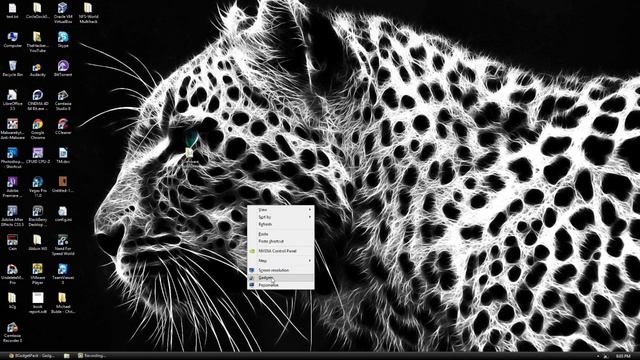Open the BlackBerry Desktop shortcut
Image resolution: width=640 pixels, height=360 pixels.
(38, 216)
